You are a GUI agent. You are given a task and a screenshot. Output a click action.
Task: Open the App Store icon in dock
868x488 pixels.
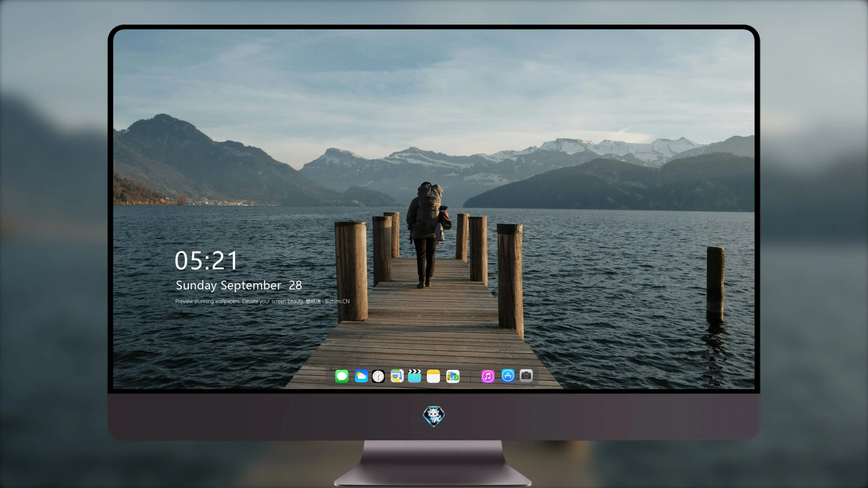coord(507,375)
